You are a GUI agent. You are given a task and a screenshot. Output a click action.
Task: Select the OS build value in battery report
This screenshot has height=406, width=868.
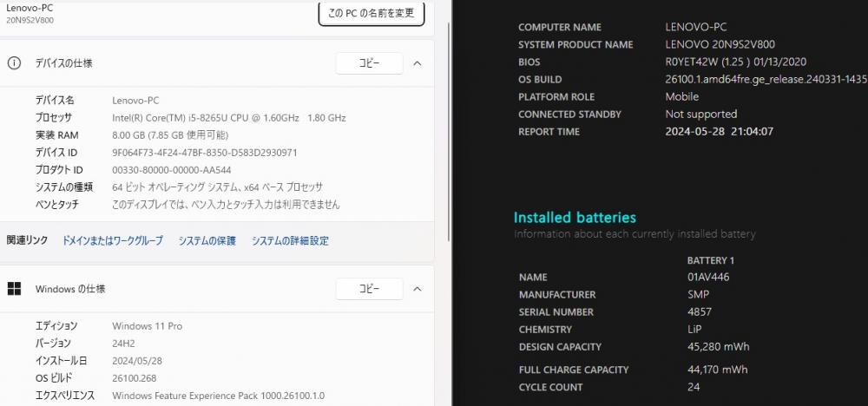pos(766,79)
